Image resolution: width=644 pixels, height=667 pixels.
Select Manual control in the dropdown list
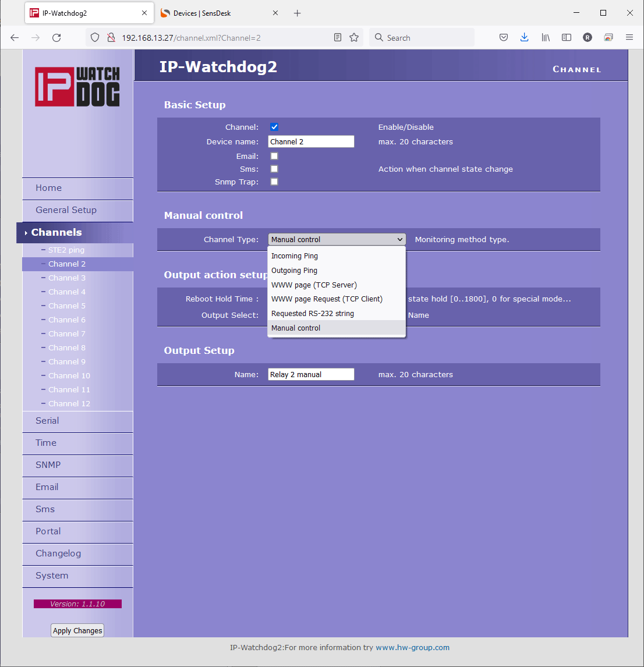[x=336, y=328]
